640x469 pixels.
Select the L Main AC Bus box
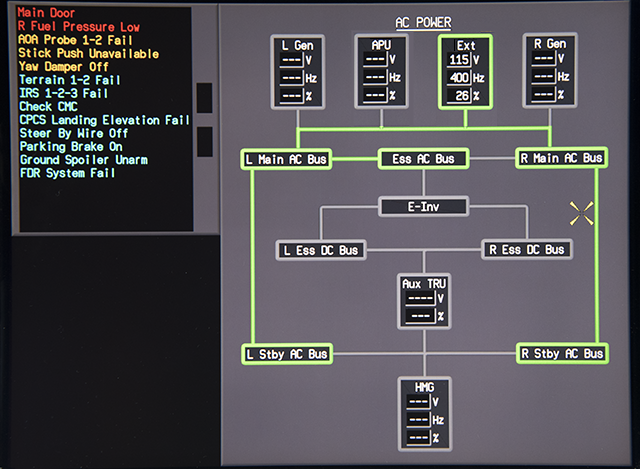(286, 159)
